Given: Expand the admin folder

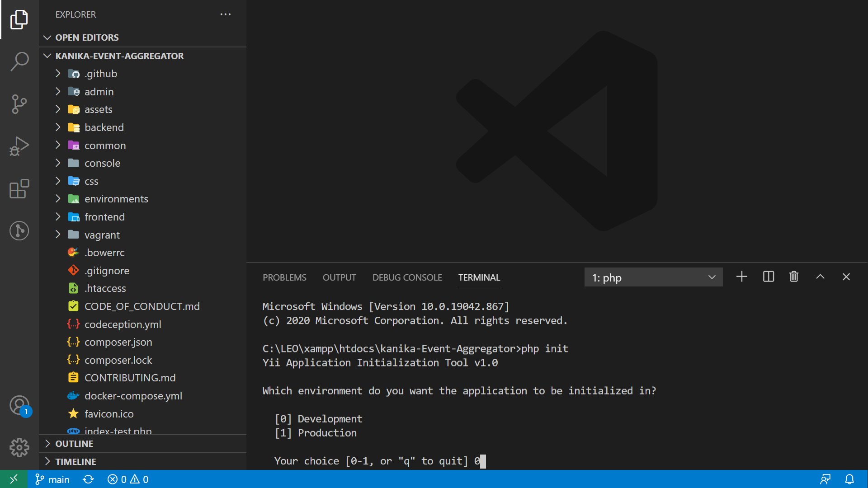Looking at the screenshot, I should 143,92.
